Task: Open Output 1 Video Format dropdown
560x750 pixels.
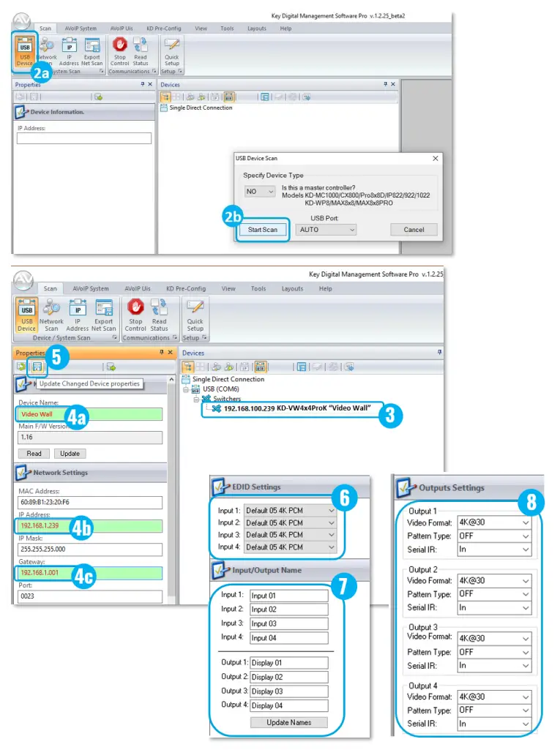Action: (494, 522)
